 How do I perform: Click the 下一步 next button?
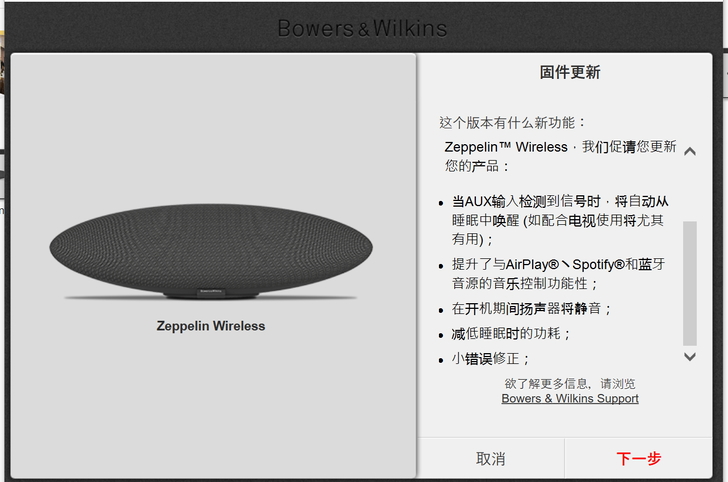tap(638, 458)
